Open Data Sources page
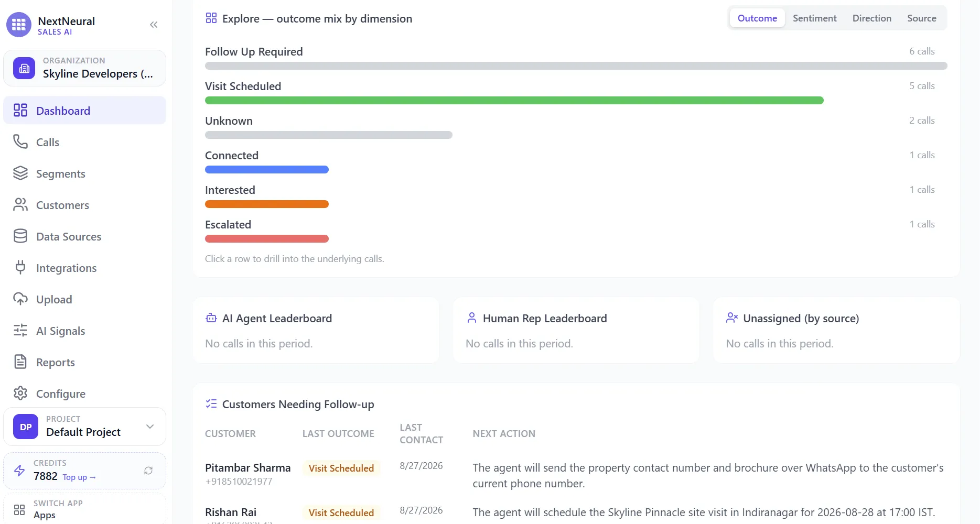This screenshot has width=980, height=524. (x=84, y=236)
